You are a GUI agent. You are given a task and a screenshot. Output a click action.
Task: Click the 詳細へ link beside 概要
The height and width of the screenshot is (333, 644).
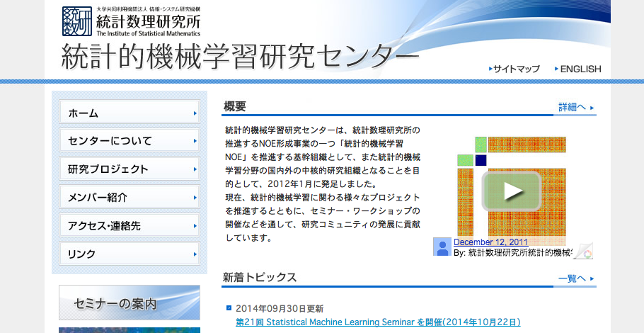[572, 107]
